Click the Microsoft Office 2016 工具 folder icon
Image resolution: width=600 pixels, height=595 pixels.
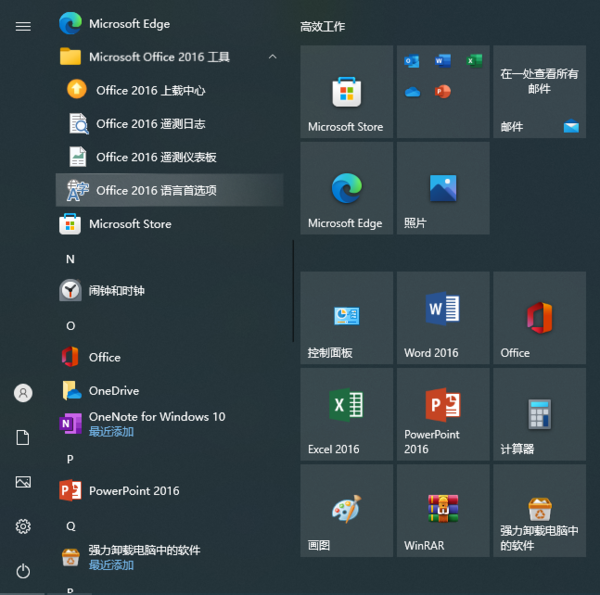(x=70, y=57)
